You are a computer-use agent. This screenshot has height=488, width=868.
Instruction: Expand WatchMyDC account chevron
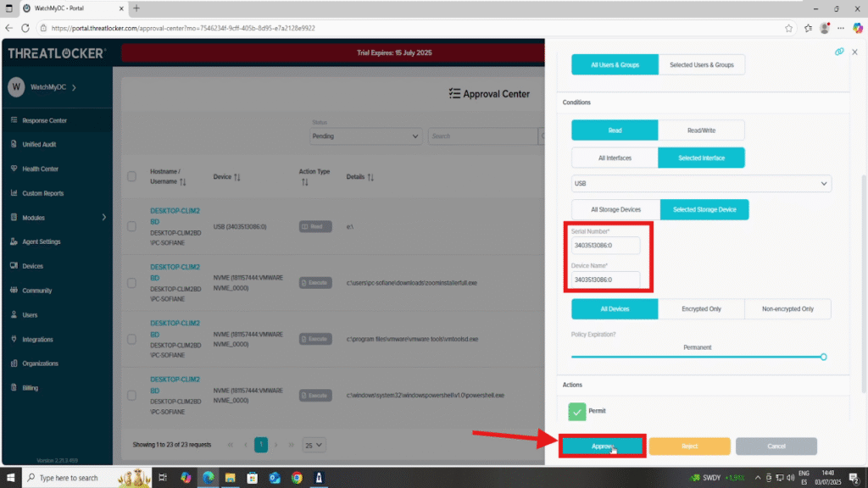pos(75,87)
